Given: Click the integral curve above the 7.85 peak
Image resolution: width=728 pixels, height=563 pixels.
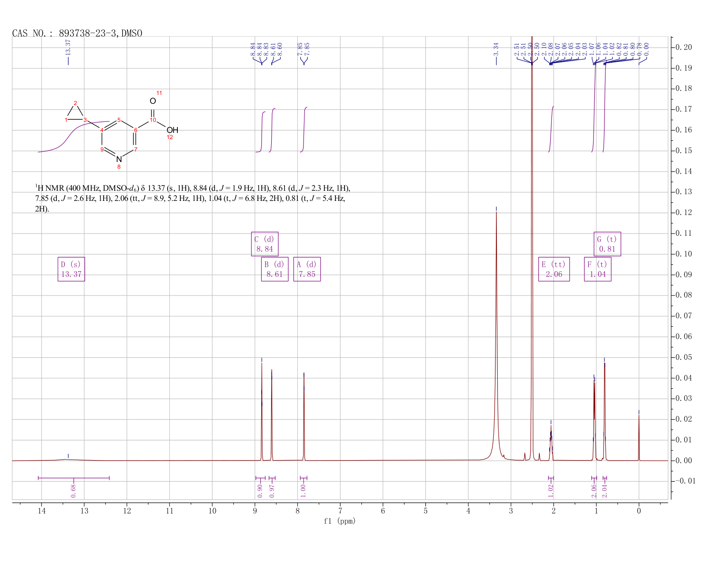Looking at the screenshot, I should (x=304, y=129).
